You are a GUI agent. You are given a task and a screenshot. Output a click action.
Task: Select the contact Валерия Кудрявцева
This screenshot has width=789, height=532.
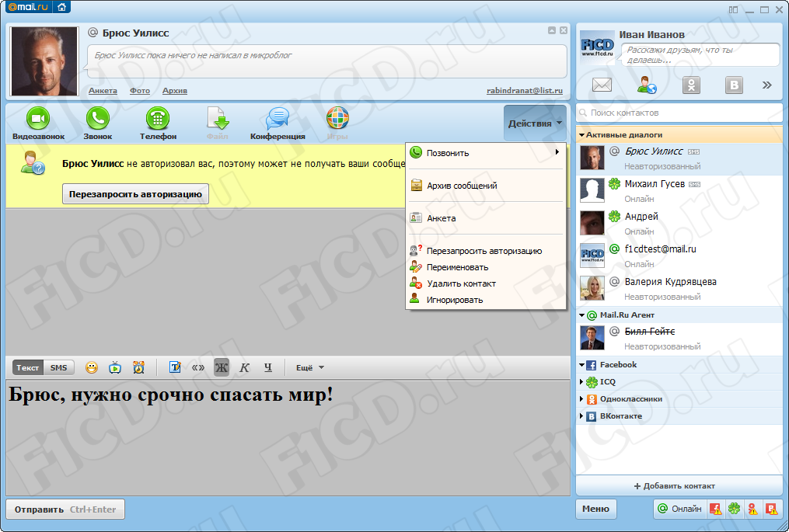pos(679,289)
